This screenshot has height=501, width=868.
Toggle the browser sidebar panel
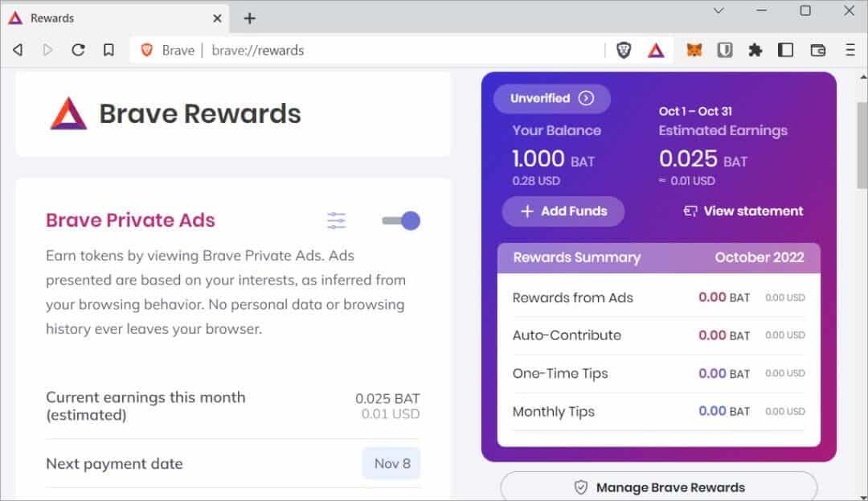[785, 51]
